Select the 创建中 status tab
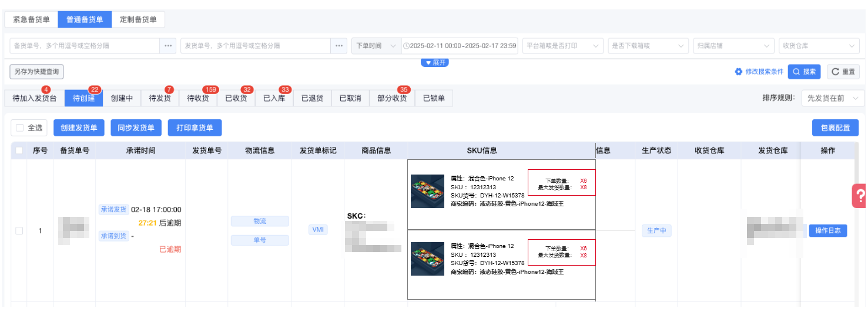This screenshot has width=868, height=315. 122,98
